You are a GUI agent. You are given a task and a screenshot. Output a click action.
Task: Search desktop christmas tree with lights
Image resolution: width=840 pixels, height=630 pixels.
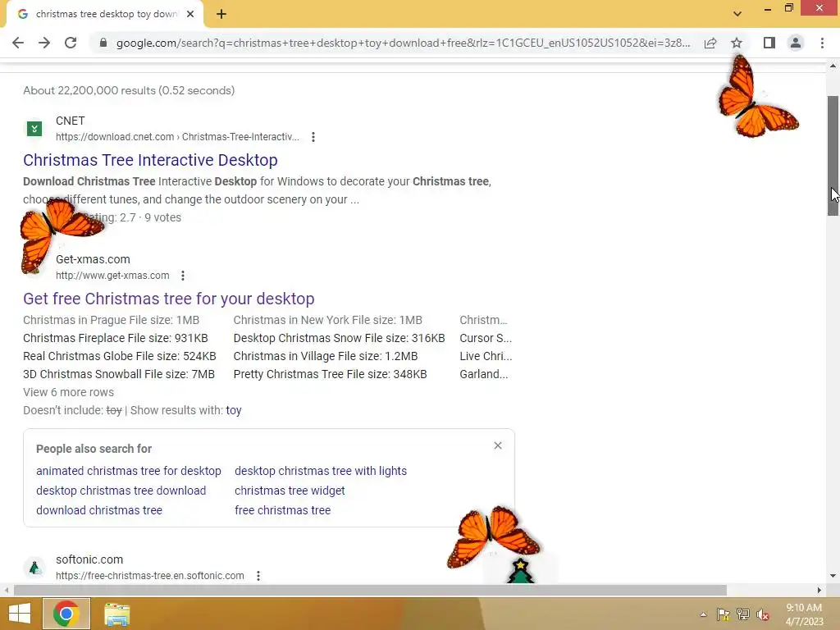(x=321, y=471)
